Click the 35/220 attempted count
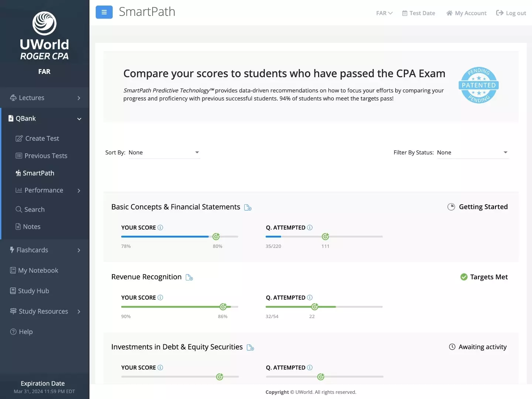Screen dimensions: 532x399 click(273, 246)
